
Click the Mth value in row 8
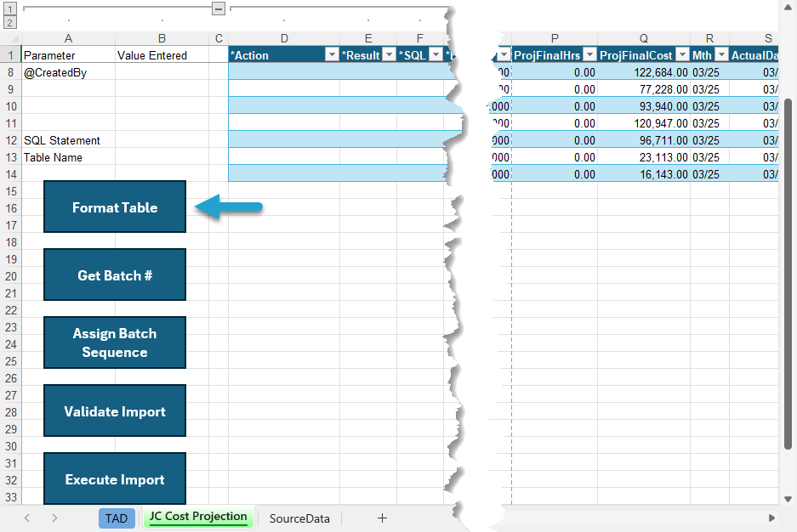click(709, 72)
